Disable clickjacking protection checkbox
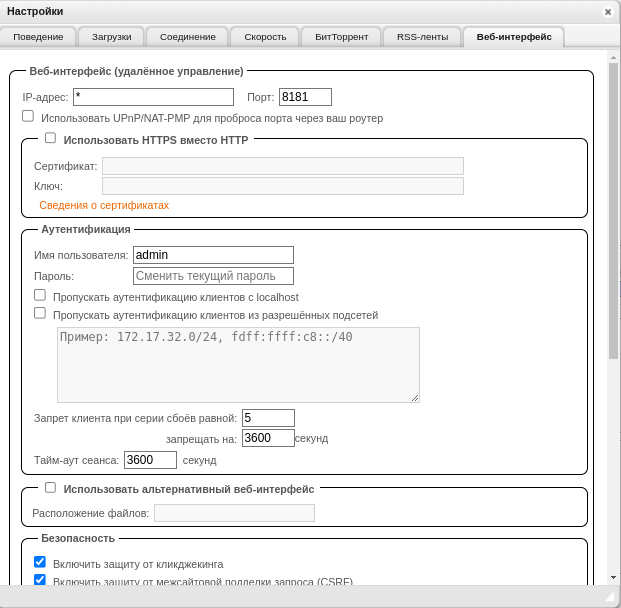The image size is (621, 608). point(40,562)
